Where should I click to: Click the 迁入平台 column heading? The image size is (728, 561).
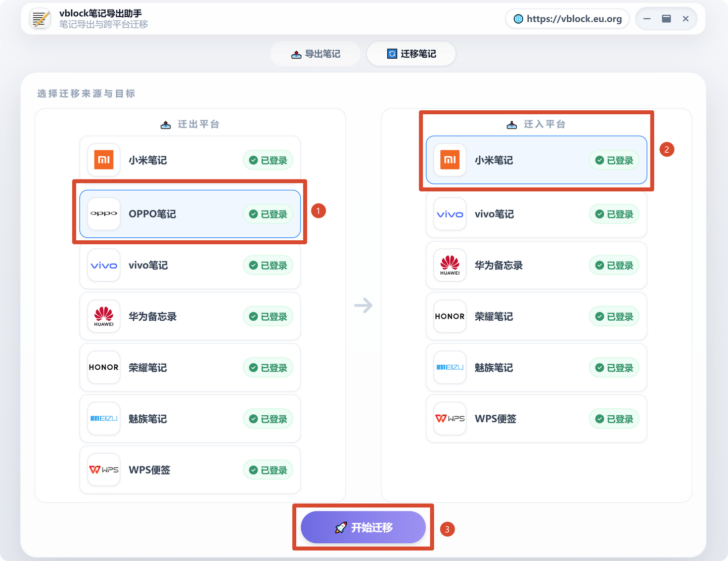point(544,124)
